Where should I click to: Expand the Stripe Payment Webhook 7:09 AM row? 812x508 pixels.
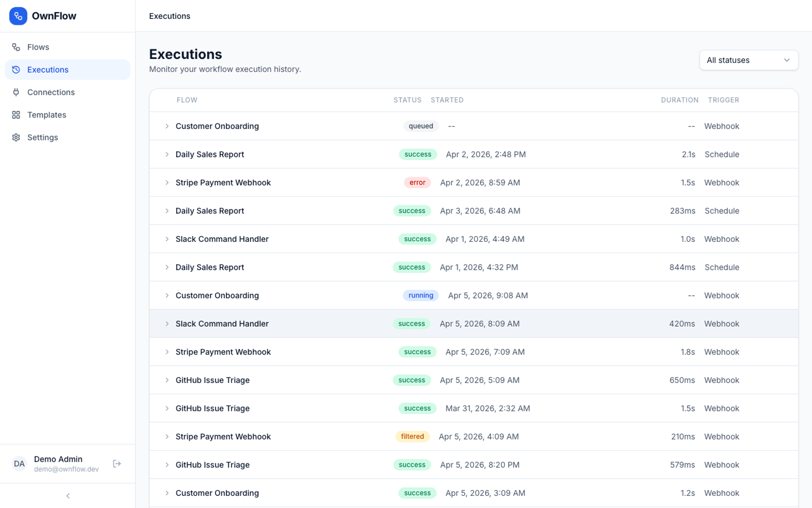point(167,352)
